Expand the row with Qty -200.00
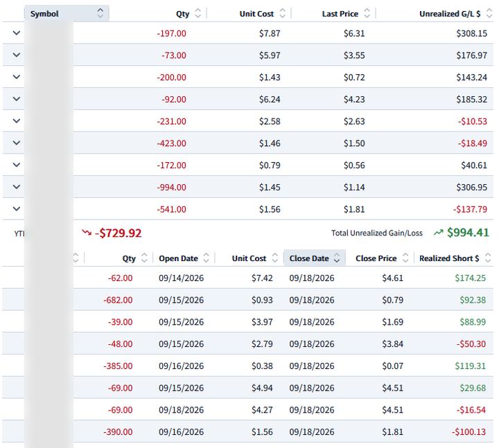This screenshot has height=448, width=499. (x=17, y=77)
